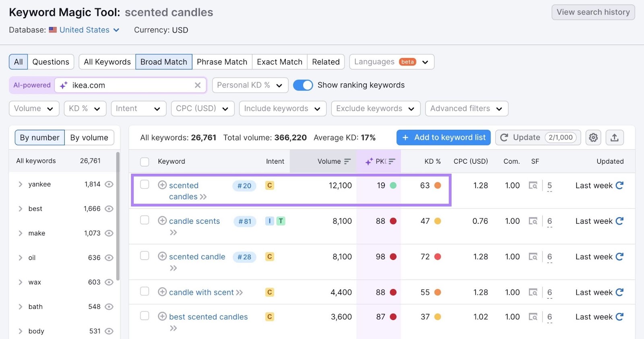Check the scented candle row
This screenshot has height=339, width=644.
[144, 256]
